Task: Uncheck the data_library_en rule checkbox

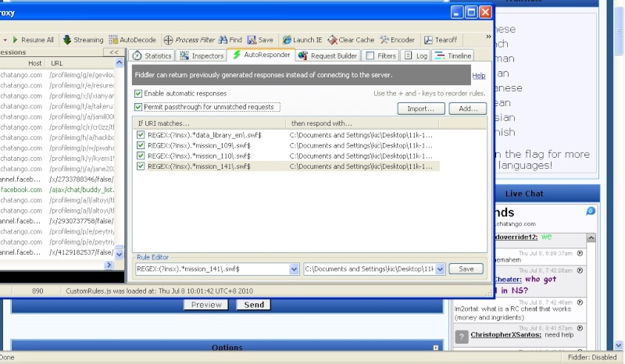Action: tap(141, 135)
